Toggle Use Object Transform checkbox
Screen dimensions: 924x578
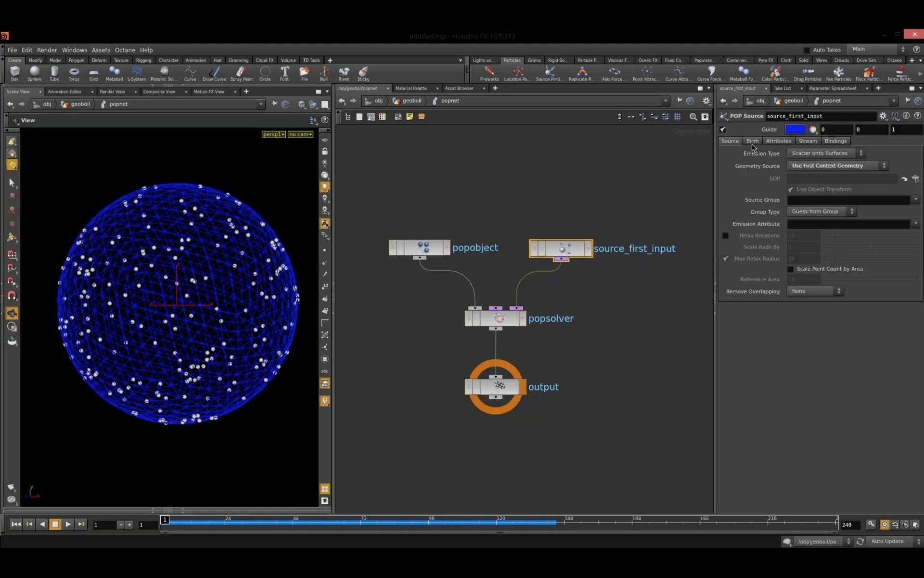[792, 189]
